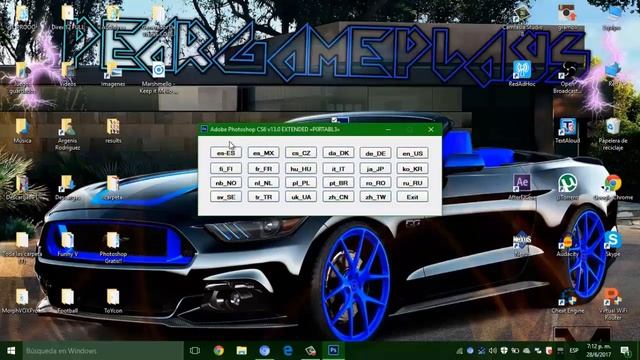The height and width of the screenshot is (360, 640).
Task: Choose pl_PL in the language dialog
Action: coord(301,183)
